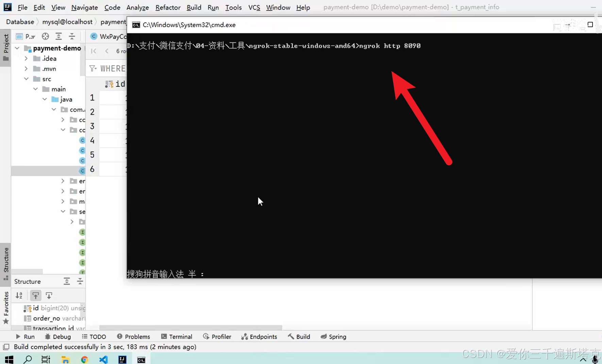Open the WxPayCo editor tab
The image size is (602, 364).
click(x=109, y=36)
